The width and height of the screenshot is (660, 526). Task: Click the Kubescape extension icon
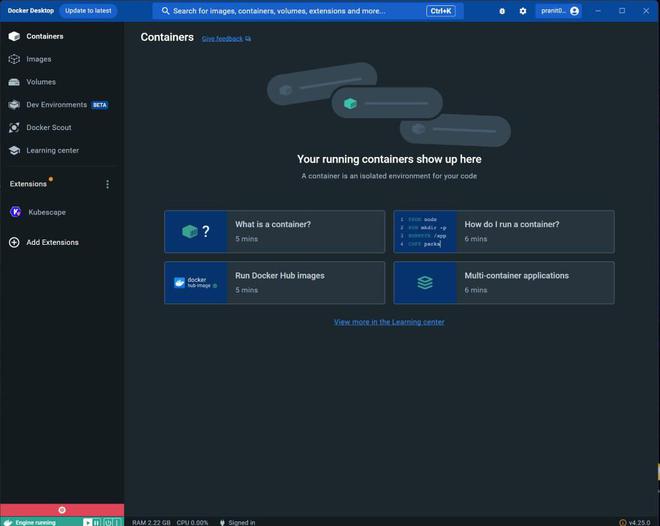click(x=16, y=212)
